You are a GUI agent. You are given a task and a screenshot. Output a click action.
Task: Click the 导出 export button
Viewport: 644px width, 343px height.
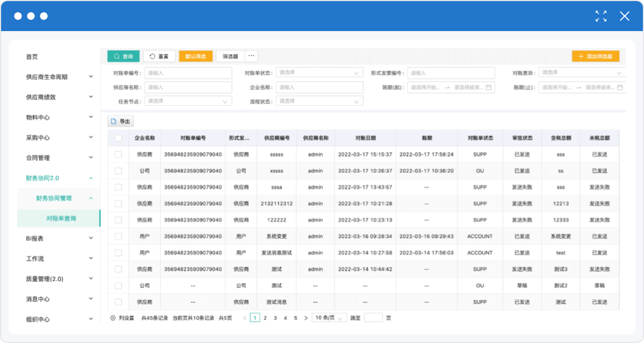pos(121,122)
